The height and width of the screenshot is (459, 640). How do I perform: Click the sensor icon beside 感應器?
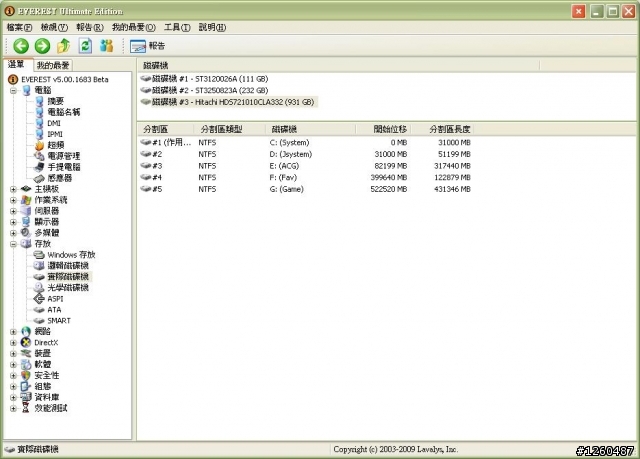[39, 178]
